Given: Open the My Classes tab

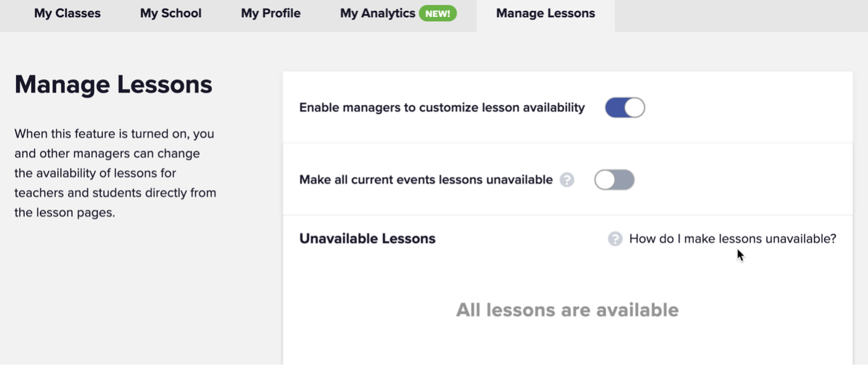Looking at the screenshot, I should (67, 13).
